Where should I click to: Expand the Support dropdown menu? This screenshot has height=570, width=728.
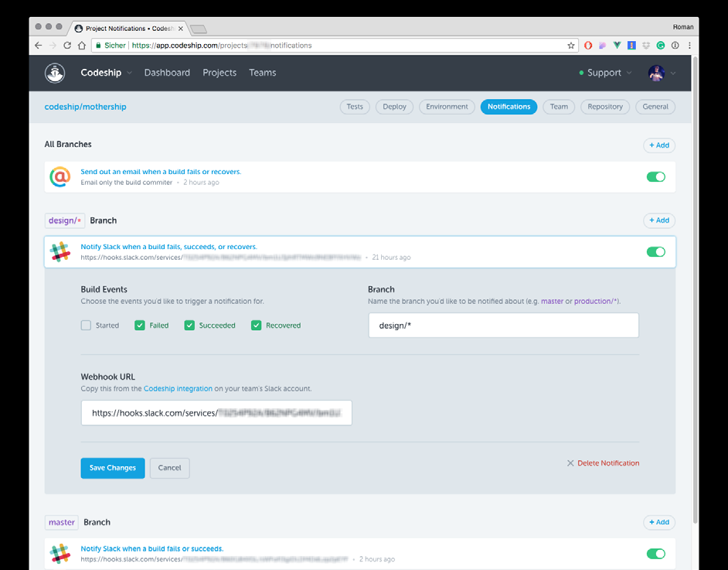605,73
